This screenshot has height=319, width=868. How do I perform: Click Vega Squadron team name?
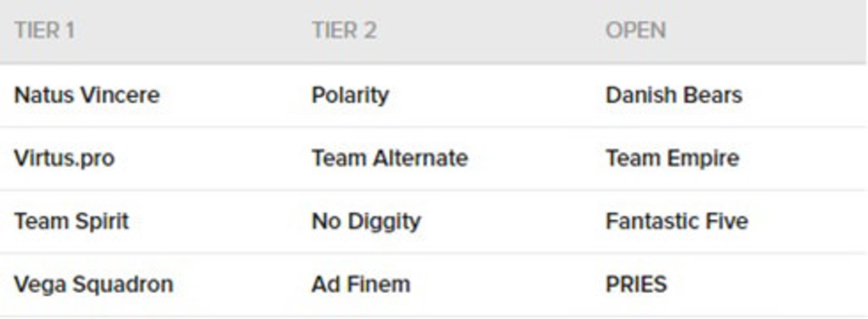tap(94, 285)
